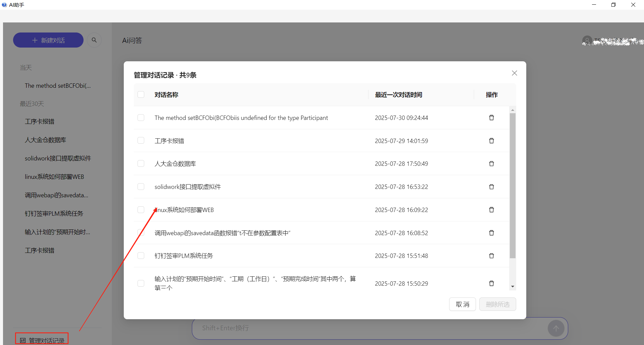Click the timestamp 2025-07-28 16:53:22

coord(401,187)
